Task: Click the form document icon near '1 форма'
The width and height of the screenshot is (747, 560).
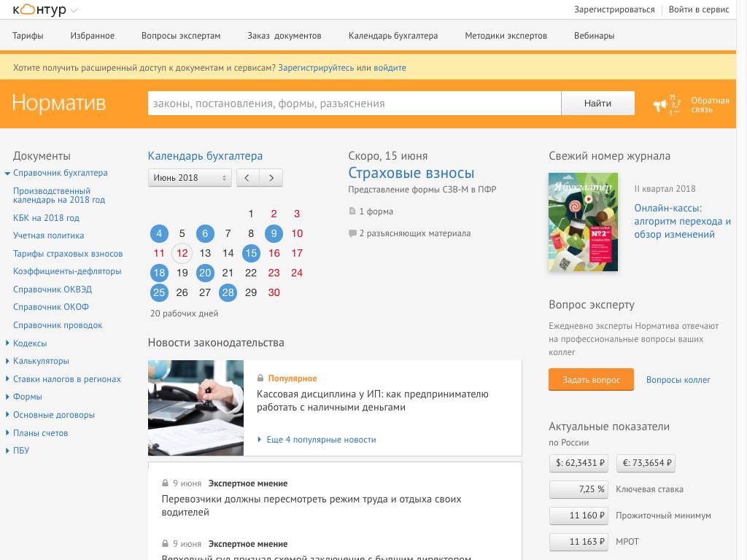Action: pos(352,211)
